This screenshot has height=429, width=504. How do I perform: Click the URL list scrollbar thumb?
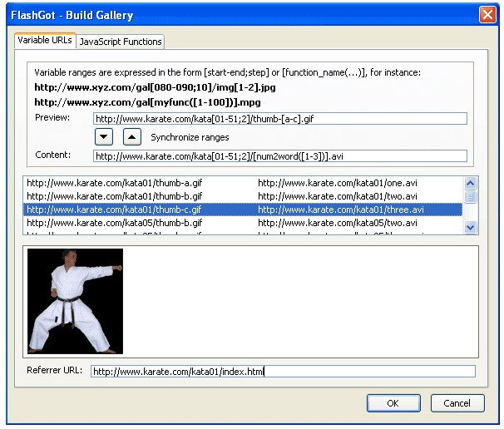pos(470,197)
